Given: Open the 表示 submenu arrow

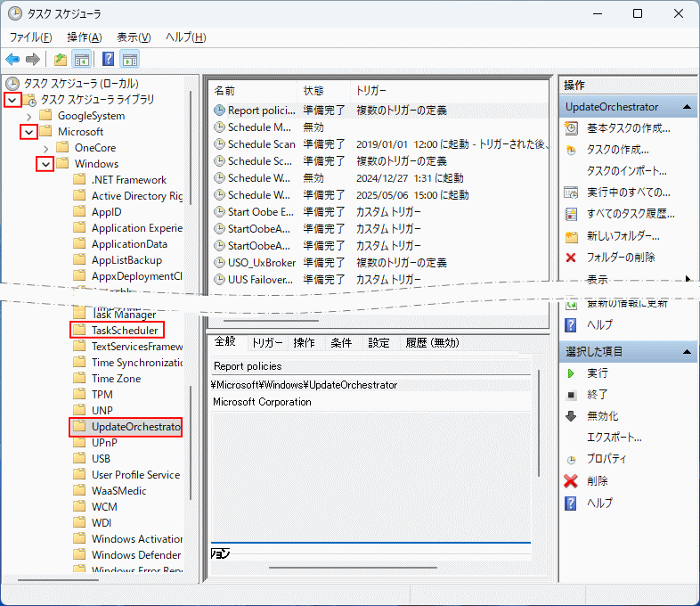Looking at the screenshot, I should point(688,279).
